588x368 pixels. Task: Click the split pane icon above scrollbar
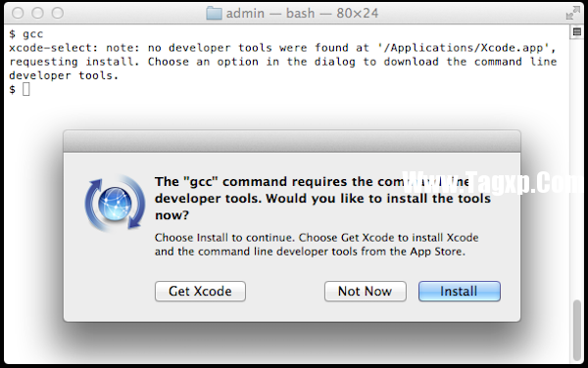(x=577, y=32)
